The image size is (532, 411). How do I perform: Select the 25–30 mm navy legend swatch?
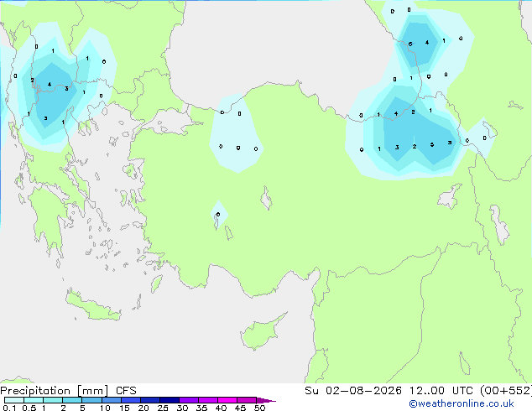coord(170,400)
